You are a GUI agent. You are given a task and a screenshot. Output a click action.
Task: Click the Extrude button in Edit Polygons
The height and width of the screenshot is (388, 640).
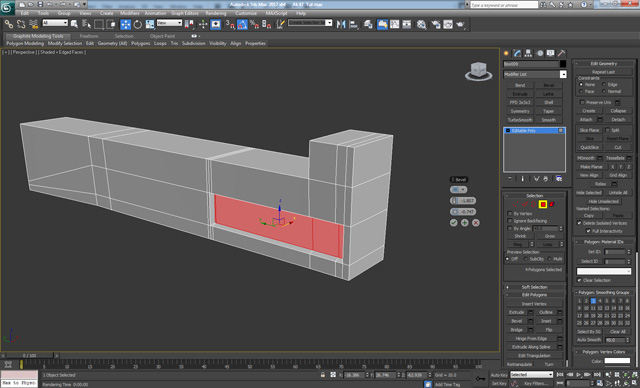click(517, 312)
